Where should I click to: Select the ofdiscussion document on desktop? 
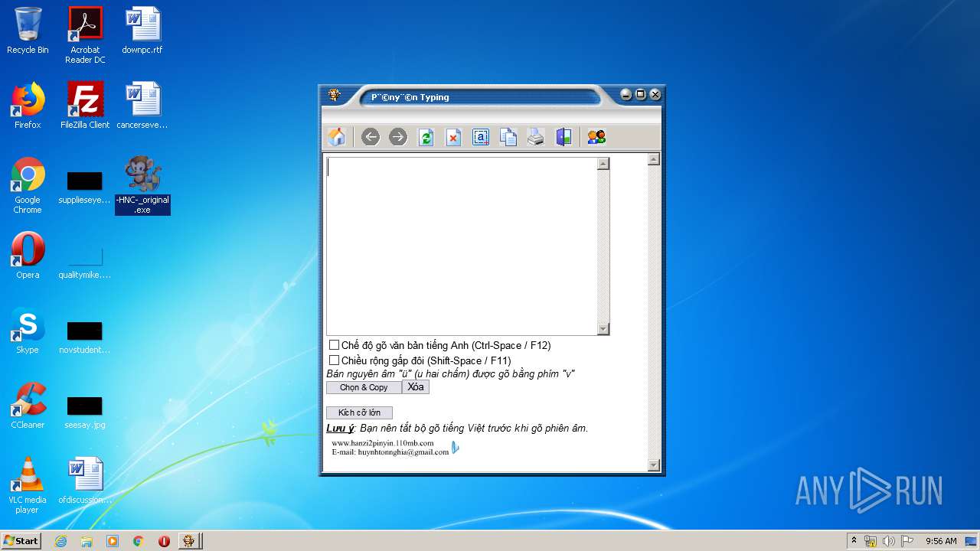(85, 481)
